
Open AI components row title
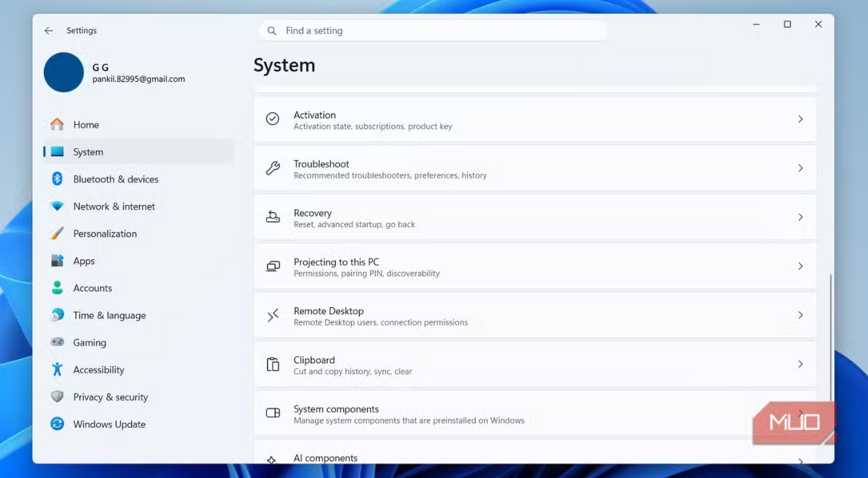pos(325,458)
